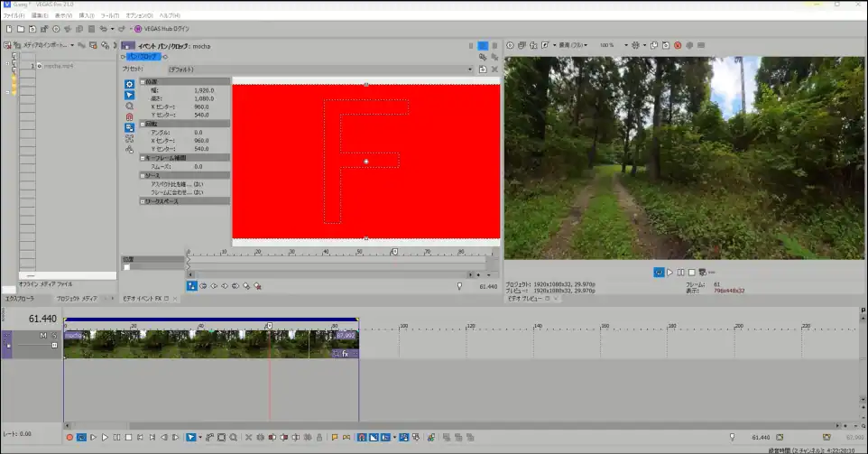Click the Record button in the transport bar
The height and width of the screenshot is (454, 868).
69,438
